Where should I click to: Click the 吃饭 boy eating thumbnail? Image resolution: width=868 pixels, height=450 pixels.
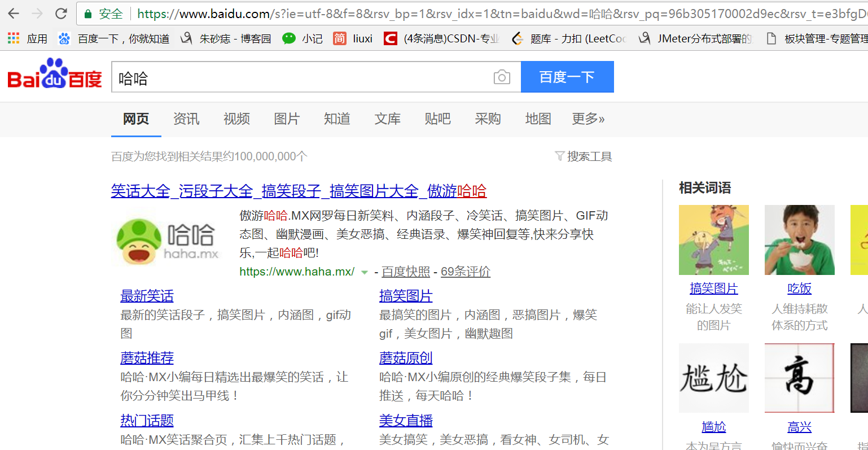coord(800,240)
